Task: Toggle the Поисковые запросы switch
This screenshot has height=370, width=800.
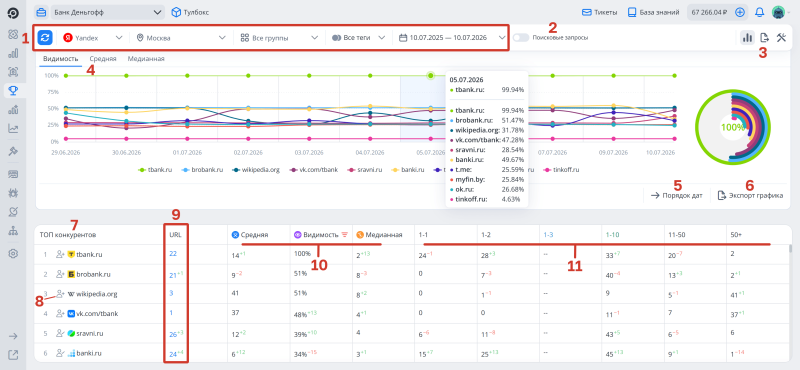Action: pos(521,37)
